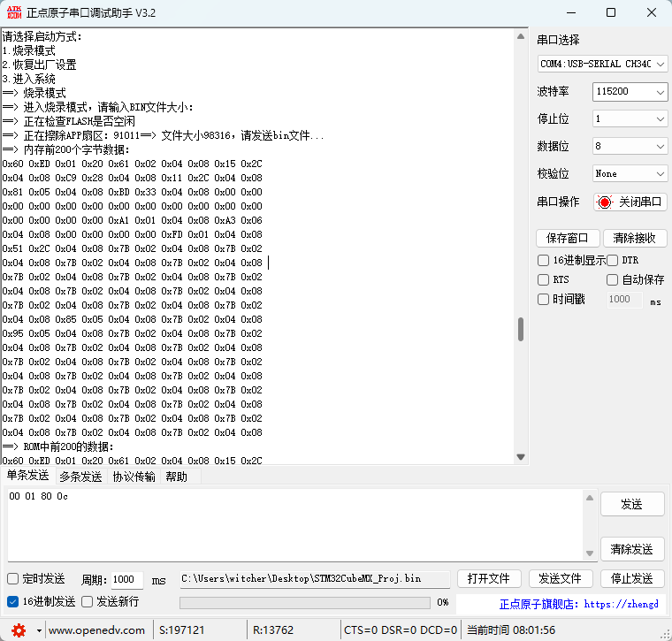Image resolution: width=672 pixels, height=641 pixels.
Task: Uncheck the 16进制发送 checkbox
Action: (13, 601)
